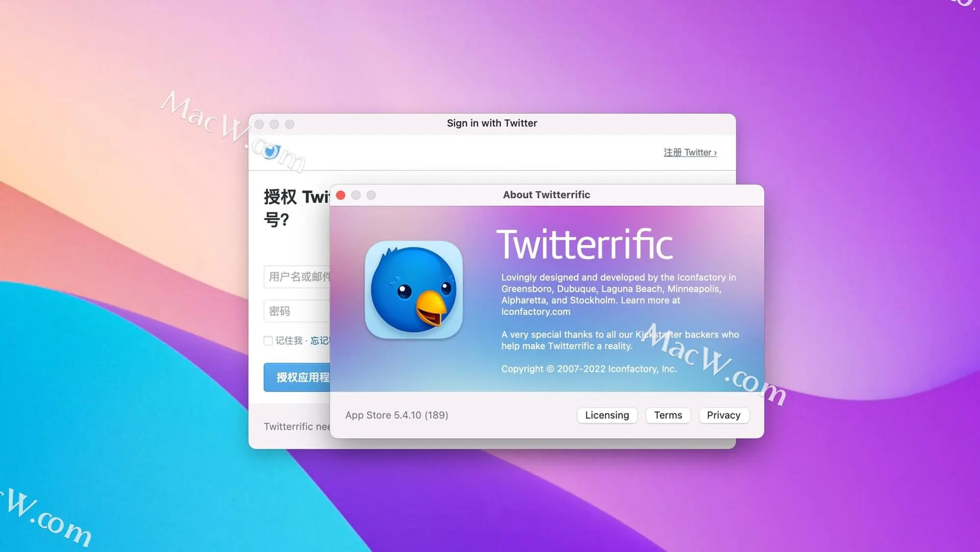Click the About Twitterrific window title bar
Viewport: 980px width, 552px height.
tap(546, 195)
